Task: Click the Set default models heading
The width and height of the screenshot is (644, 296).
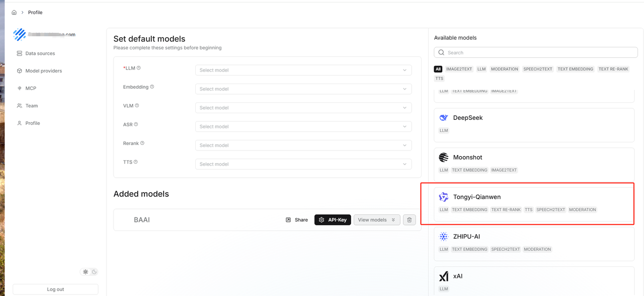Action: (x=149, y=39)
